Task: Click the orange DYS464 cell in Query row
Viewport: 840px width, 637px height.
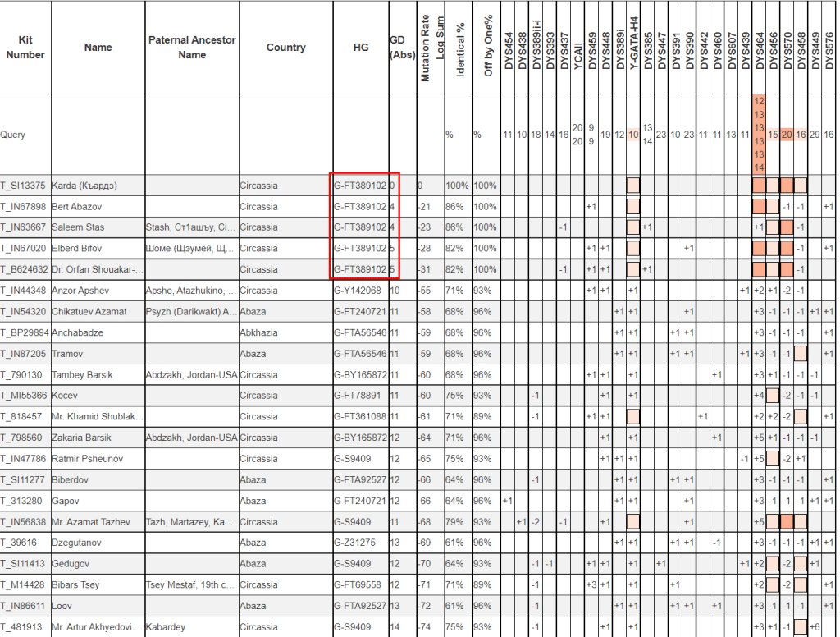Action: click(759, 134)
